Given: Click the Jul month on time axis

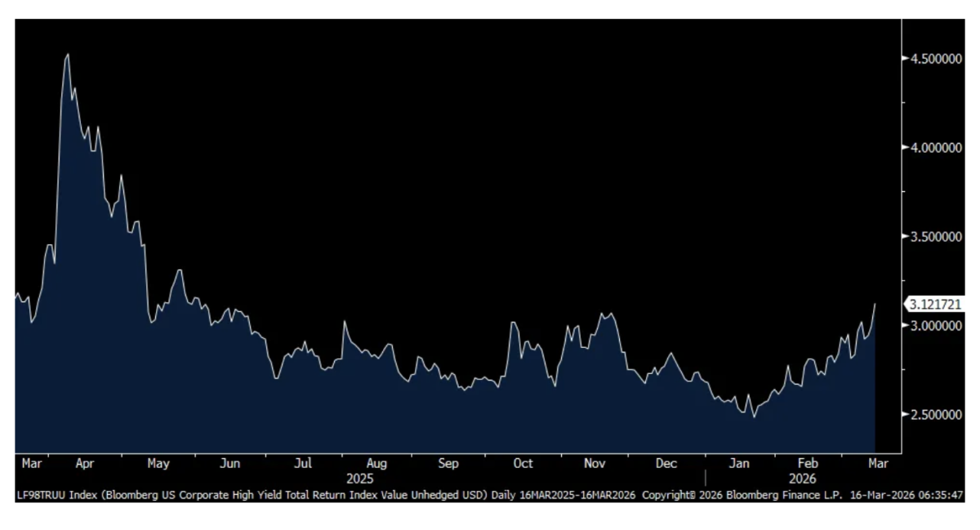Looking at the screenshot, I should click(x=303, y=463).
